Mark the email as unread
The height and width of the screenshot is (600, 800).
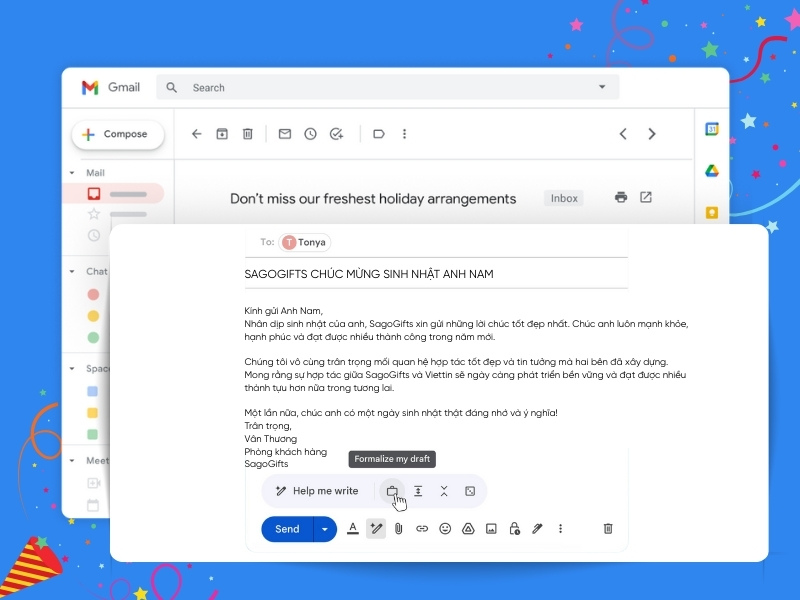tap(285, 134)
